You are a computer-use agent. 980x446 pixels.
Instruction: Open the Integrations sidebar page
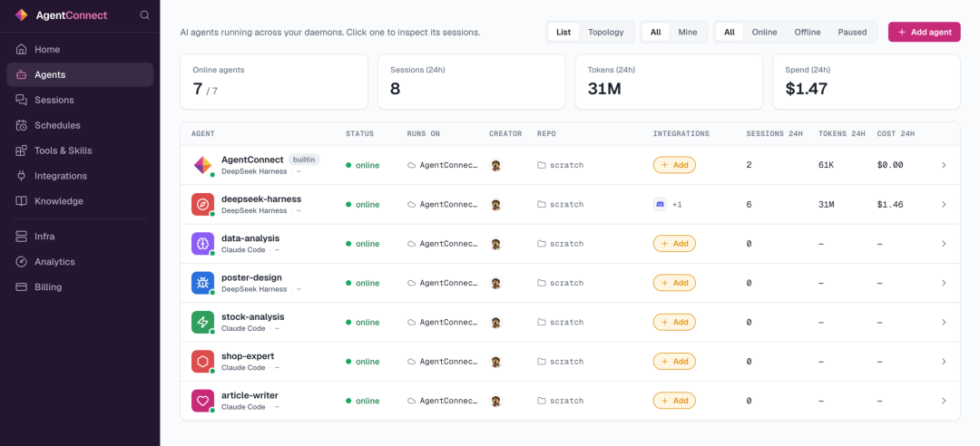point(80,176)
